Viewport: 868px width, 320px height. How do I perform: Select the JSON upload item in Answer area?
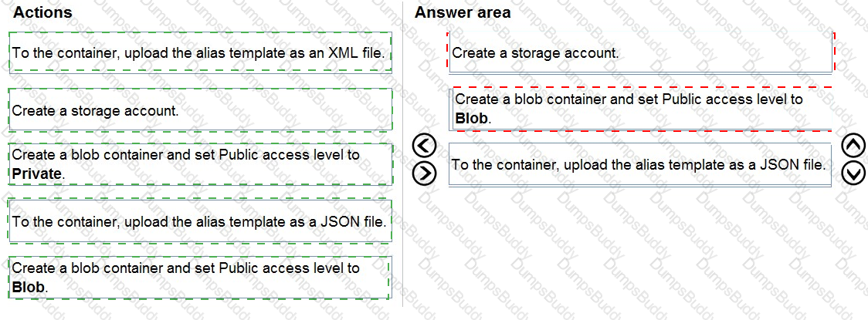pos(640,164)
